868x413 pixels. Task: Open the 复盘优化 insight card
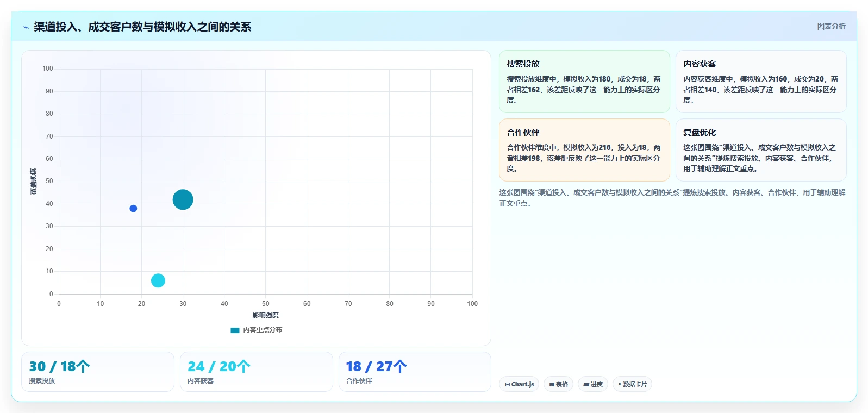[761, 150]
